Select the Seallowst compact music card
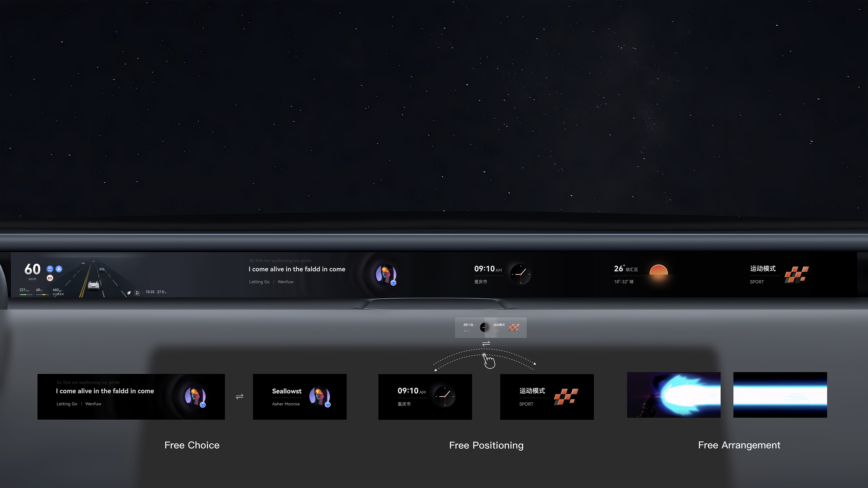The image size is (868, 488). (x=300, y=397)
